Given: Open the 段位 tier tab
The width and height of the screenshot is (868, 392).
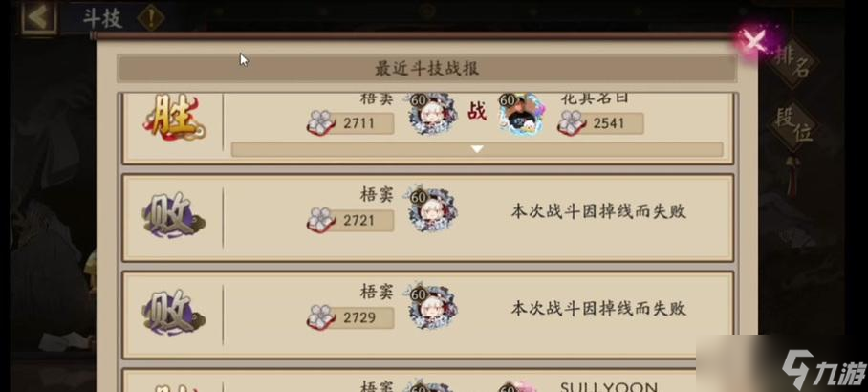Looking at the screenshot, I should [793, 127].
